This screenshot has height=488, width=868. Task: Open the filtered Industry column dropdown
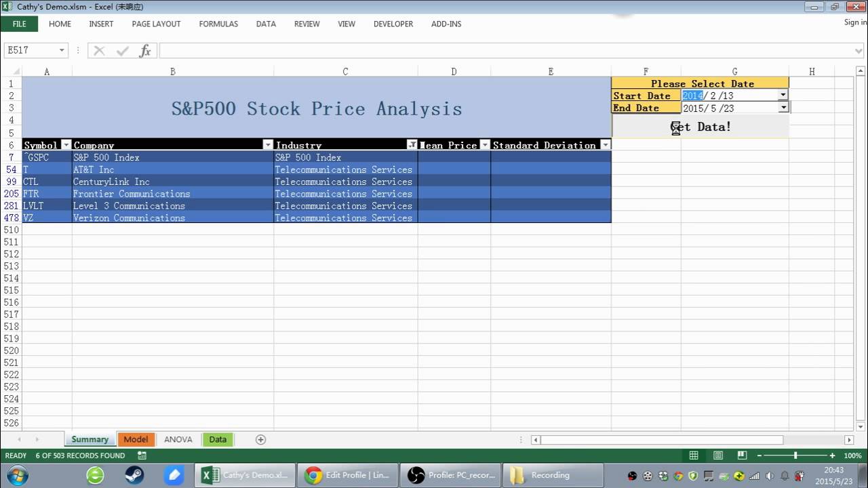pos(412,144)
